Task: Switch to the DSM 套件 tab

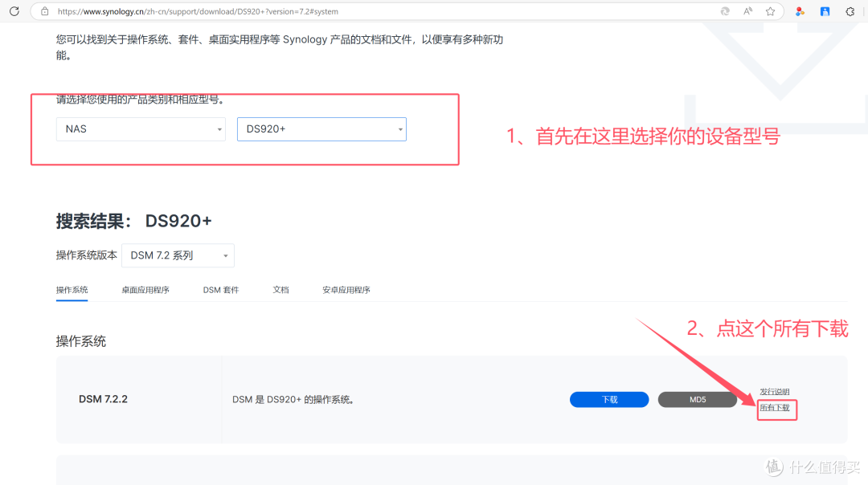Action: pos(220,290)
